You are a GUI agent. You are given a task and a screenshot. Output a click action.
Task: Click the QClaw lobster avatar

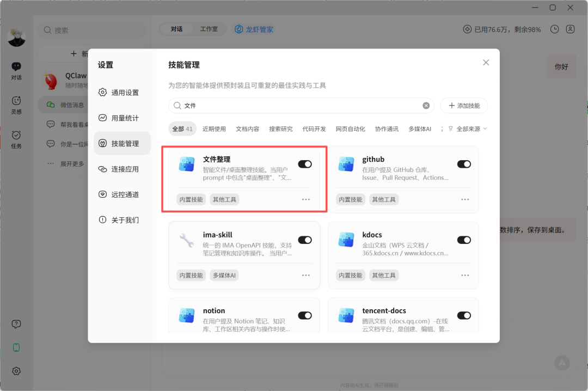pyautogui.click(x=51, y=81)
